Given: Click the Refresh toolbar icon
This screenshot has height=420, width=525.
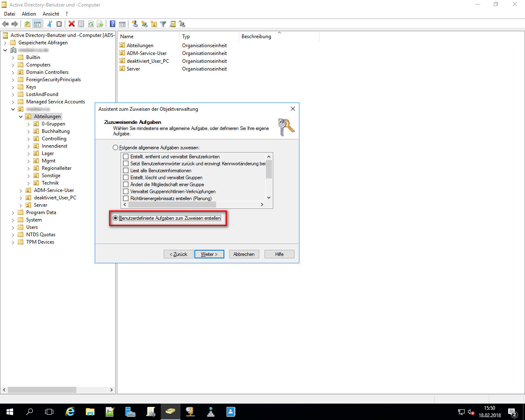Looking at the screenshot, I should [91, 24].
